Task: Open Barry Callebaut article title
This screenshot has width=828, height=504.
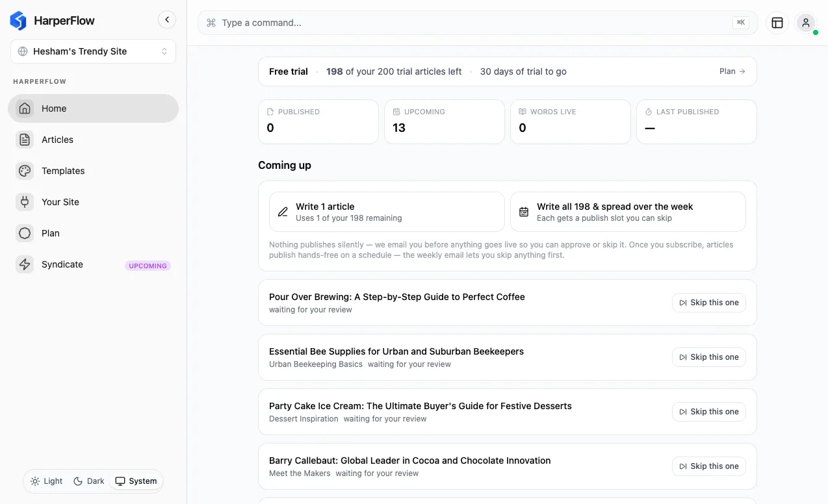Action: [410, 460]
